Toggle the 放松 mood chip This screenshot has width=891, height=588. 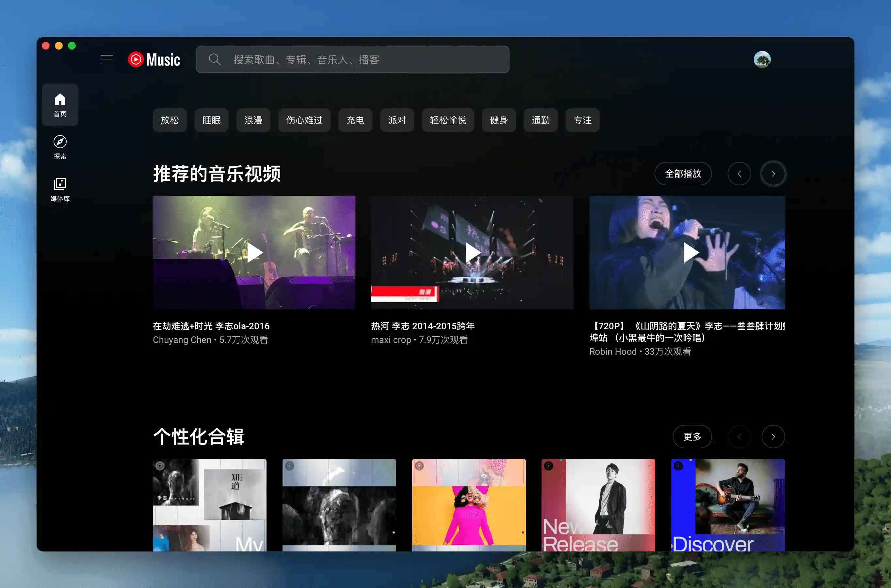[170, 120]
